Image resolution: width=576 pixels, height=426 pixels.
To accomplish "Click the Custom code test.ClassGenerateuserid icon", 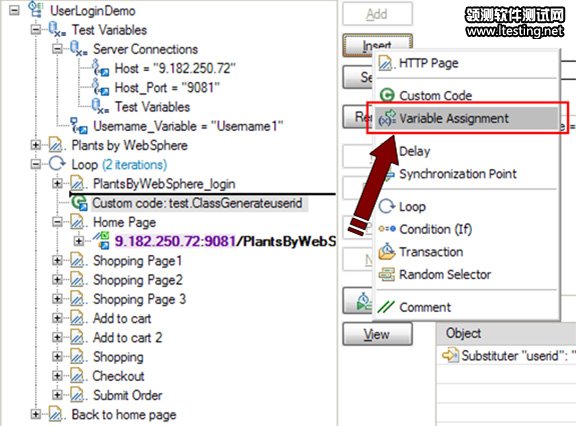I will [79, 203].
